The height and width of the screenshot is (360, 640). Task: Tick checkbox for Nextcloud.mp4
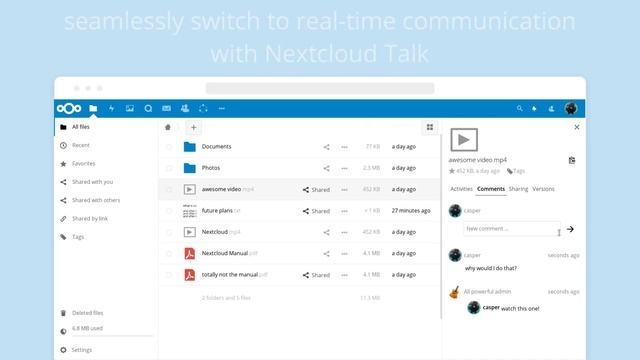pyautogui.click(x=169, y=232)
